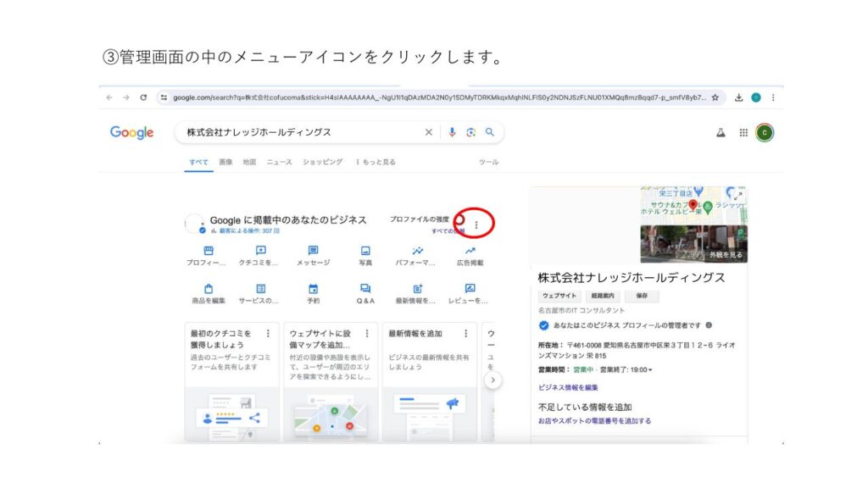Click ウェブサイトに設備マップを追加 card title

pos(320,339)
